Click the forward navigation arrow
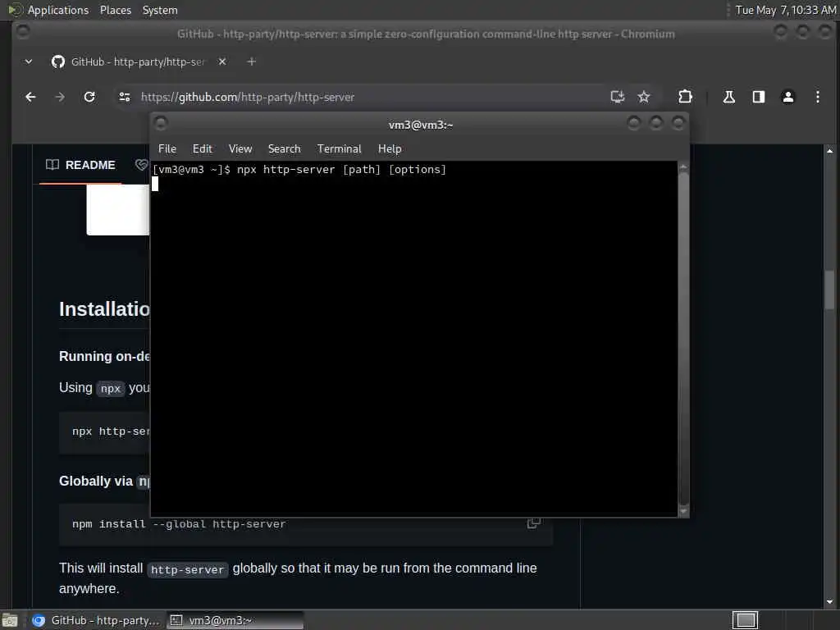The height and width of the screenshot is (630, 840). pyautogui.click(x=60, y=97)
